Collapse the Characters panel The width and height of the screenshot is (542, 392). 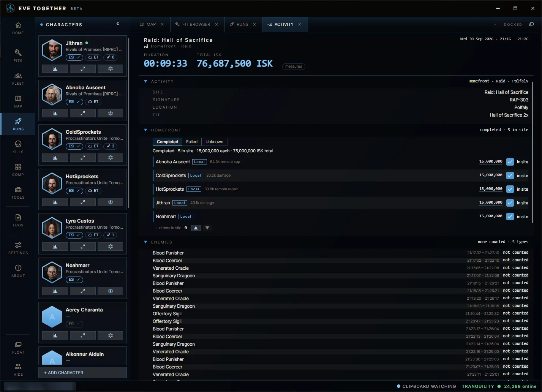(118, 24)
